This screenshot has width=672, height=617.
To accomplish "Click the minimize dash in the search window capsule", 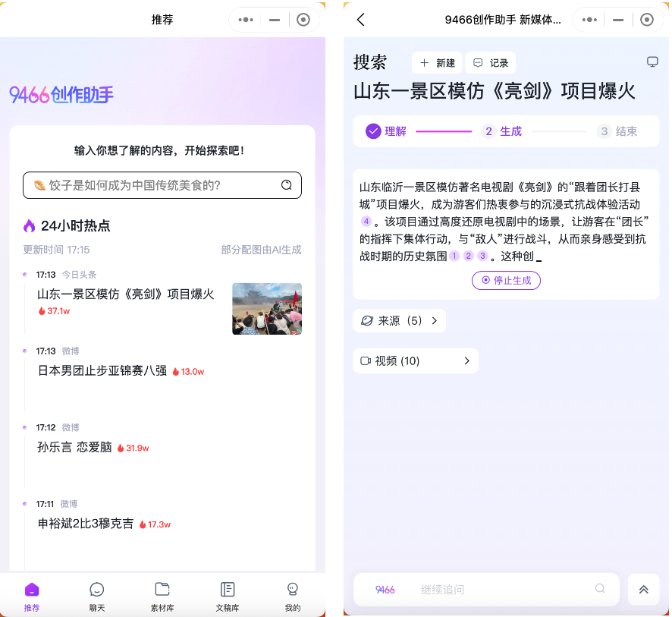I will [x=618, y=20].
